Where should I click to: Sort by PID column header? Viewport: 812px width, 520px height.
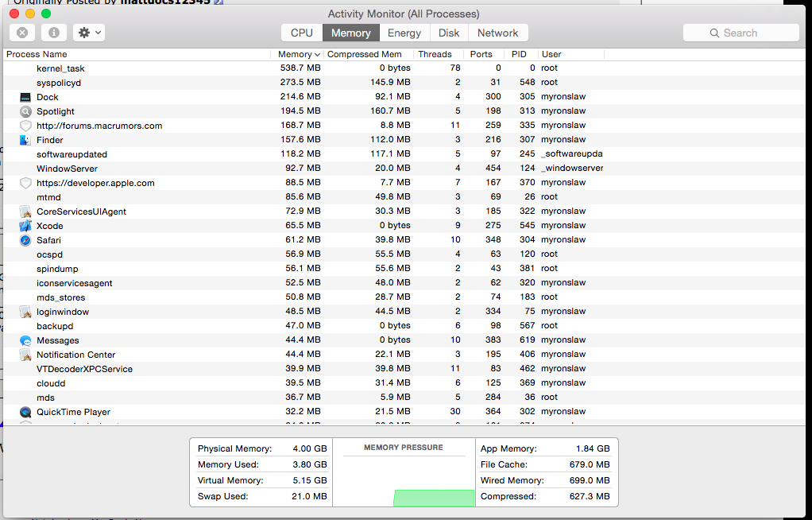[520, 54]
